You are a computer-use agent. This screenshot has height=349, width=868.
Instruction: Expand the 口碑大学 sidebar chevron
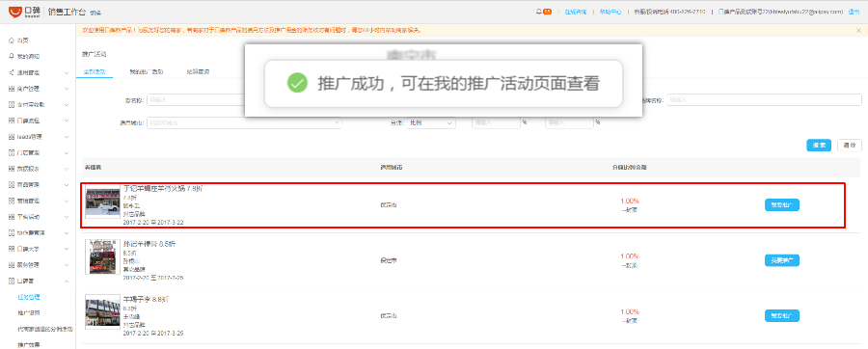pos(67,249)
